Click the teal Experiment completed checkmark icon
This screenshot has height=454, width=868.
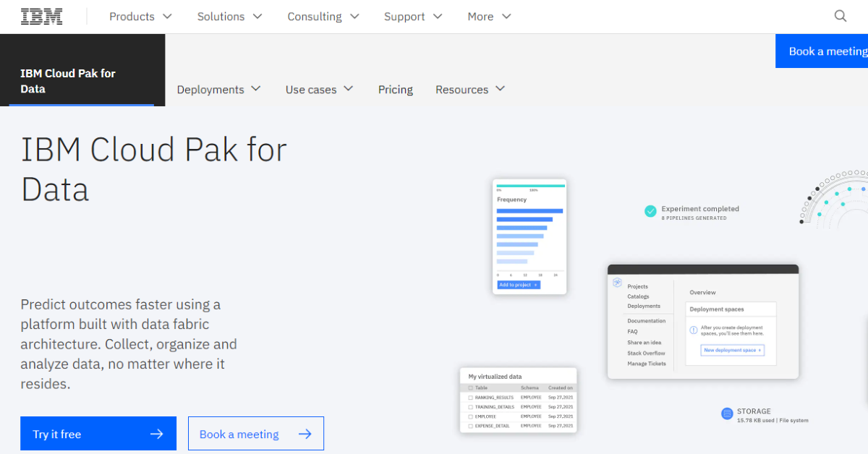(x=650, y=211)
